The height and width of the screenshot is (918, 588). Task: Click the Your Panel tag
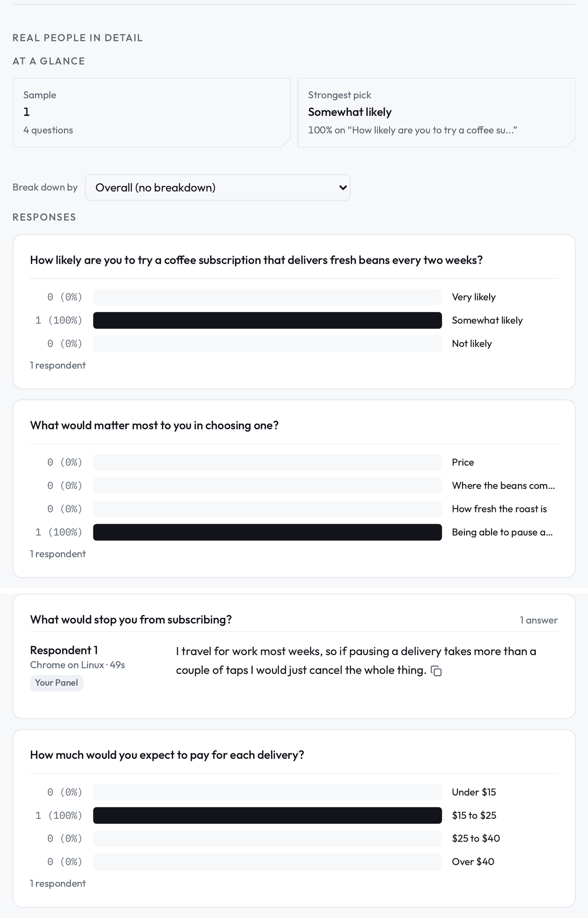(x=57, y=683)
